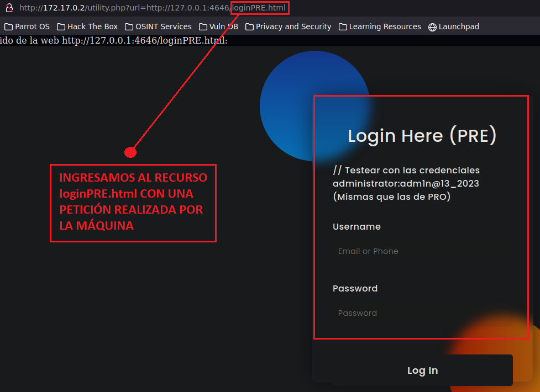The height and width of the screenshot is (392, 540).
Task: Expand the OSINT Services bookmark folder
Action: (x=158, y=27)
